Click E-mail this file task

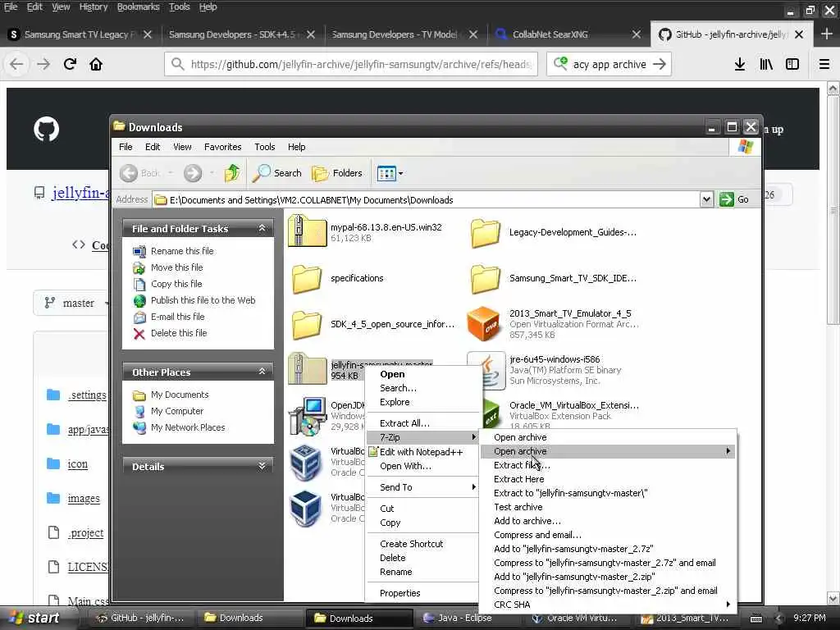point(177,317)
